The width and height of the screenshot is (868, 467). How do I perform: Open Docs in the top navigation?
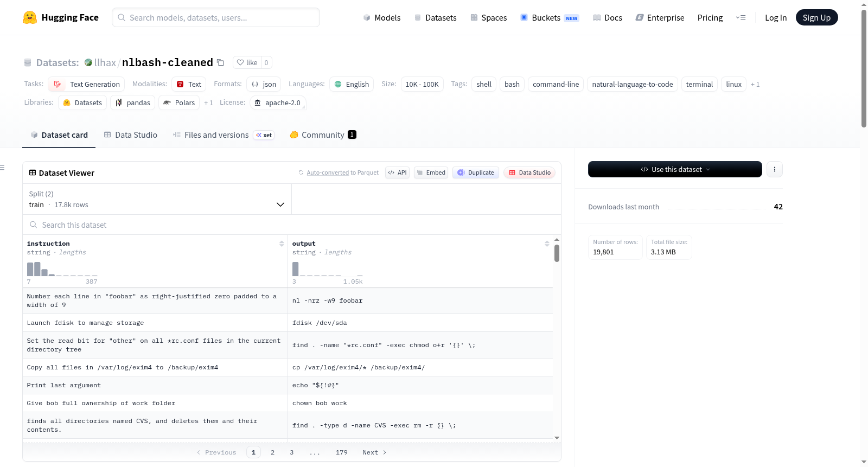[x=608, y=17]
